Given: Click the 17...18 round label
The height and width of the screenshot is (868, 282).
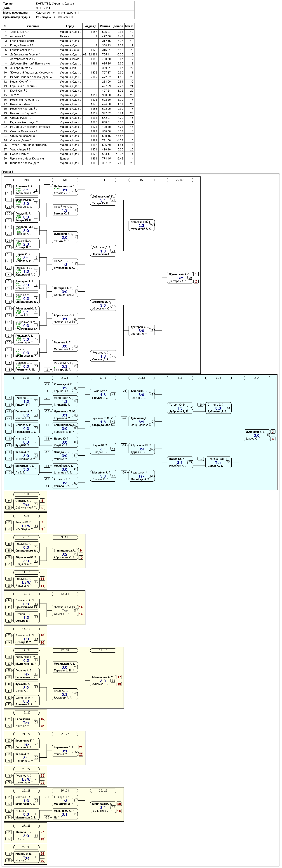Looking at the screenshot, I should tap(103, 651).
